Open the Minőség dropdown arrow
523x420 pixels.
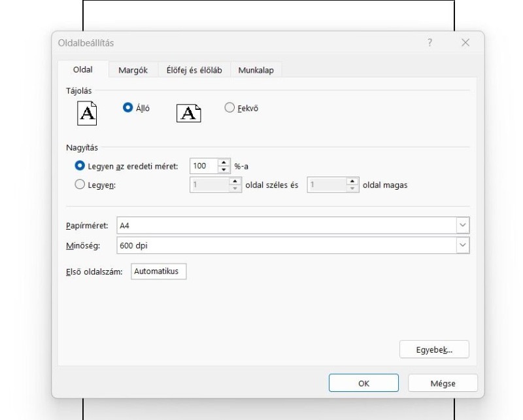[x=463, y=245]
